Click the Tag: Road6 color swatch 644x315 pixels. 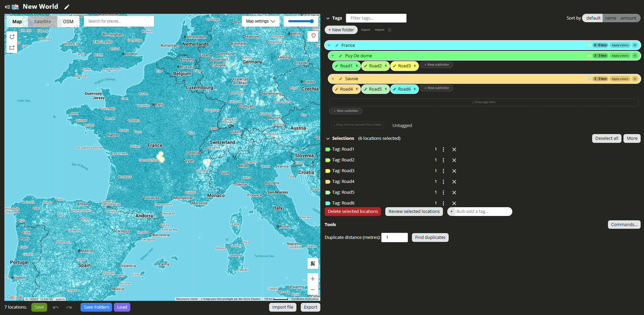tap(328, 203)
